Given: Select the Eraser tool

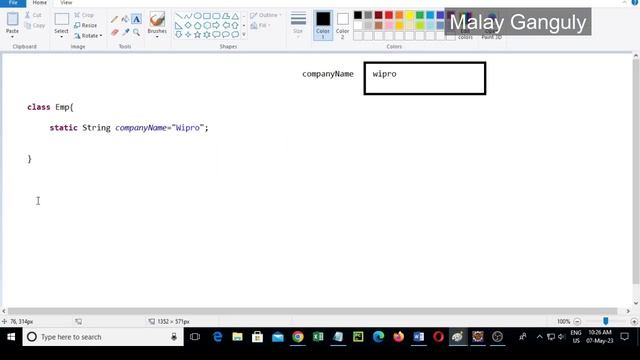Looking at the screenshot, I should [115, 32].
